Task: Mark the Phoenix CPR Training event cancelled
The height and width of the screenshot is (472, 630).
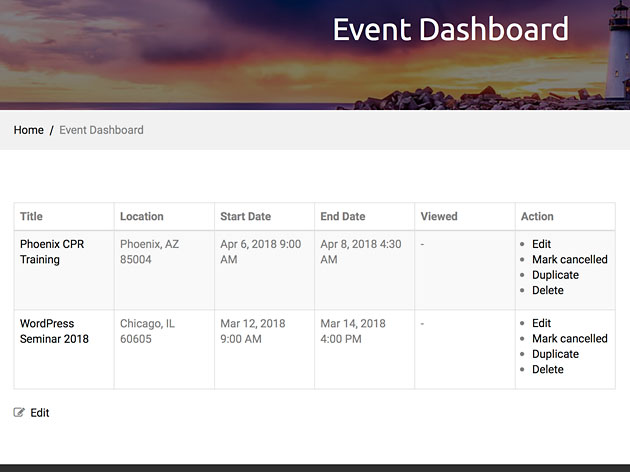Action: [x=570, y=259]
